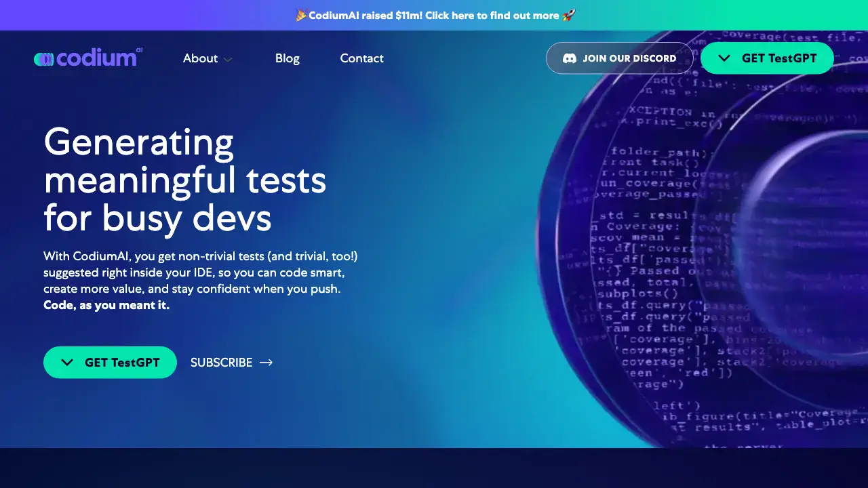Follow the SUBSCRIBE link
The height and width of the screenshot is (488, 868).
(221, 363)
